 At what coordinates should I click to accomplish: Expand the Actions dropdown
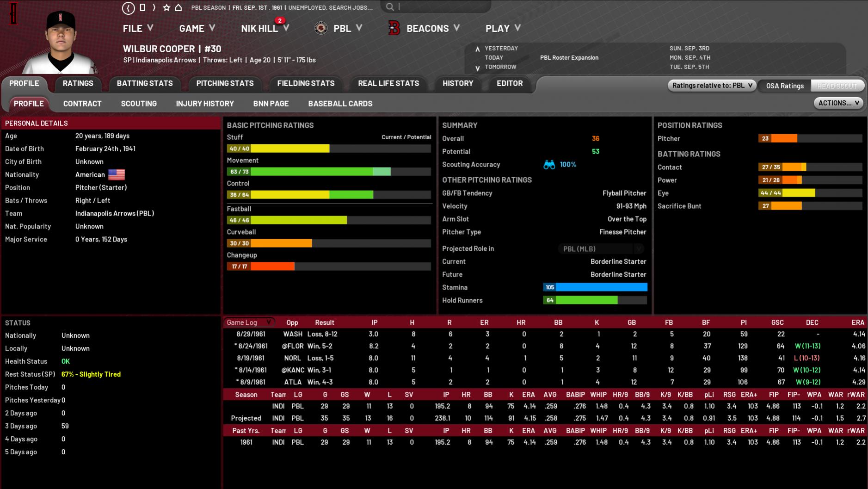click(838, 103)
